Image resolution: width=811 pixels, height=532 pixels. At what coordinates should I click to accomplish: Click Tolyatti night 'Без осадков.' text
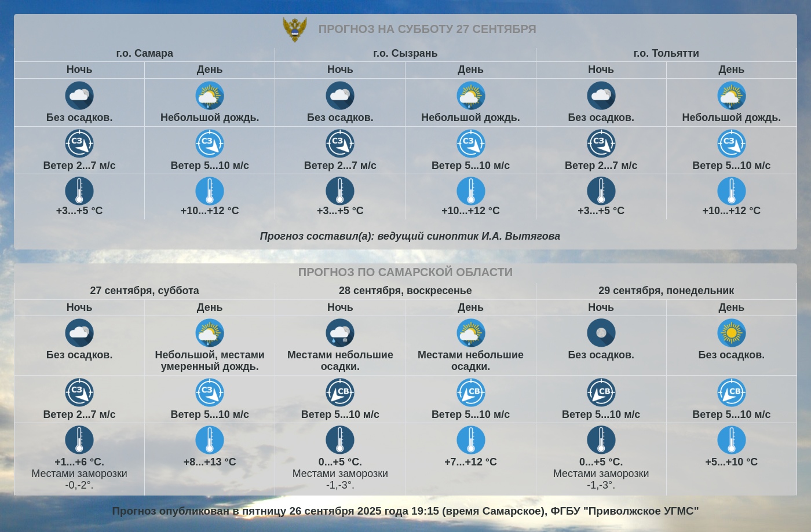601,118
